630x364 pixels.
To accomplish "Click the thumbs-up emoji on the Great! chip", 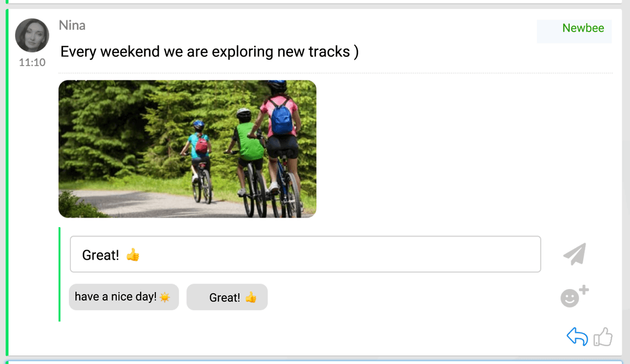I will 250,297.
